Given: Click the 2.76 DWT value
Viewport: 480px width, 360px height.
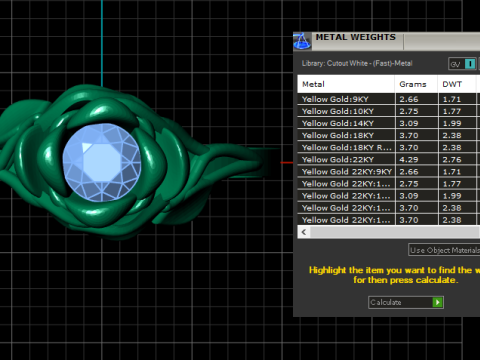Looking at the screenshot, I should pyautogui.click(x=452, y=160).
